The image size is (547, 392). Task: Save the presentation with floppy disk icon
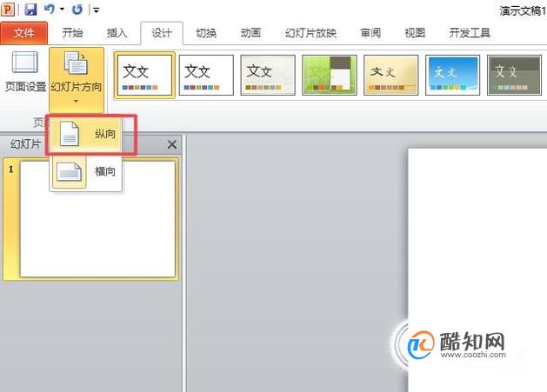click(30, 9)
